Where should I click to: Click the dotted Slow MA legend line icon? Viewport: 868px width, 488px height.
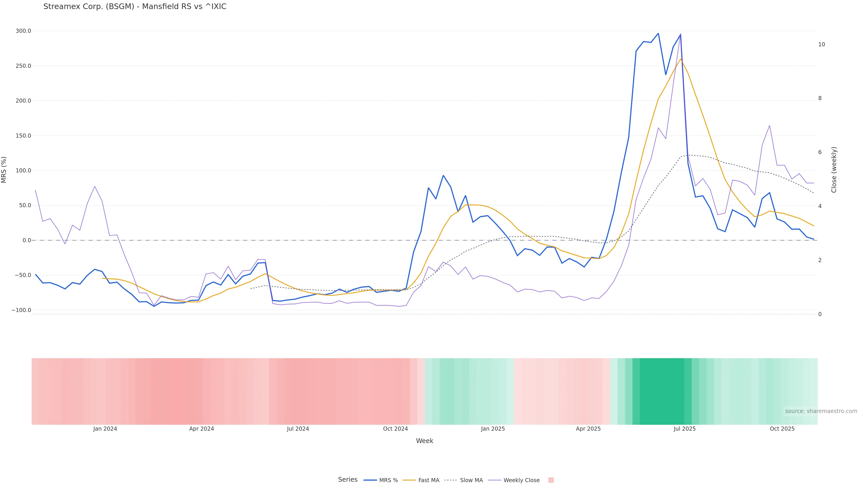(451, 480)
